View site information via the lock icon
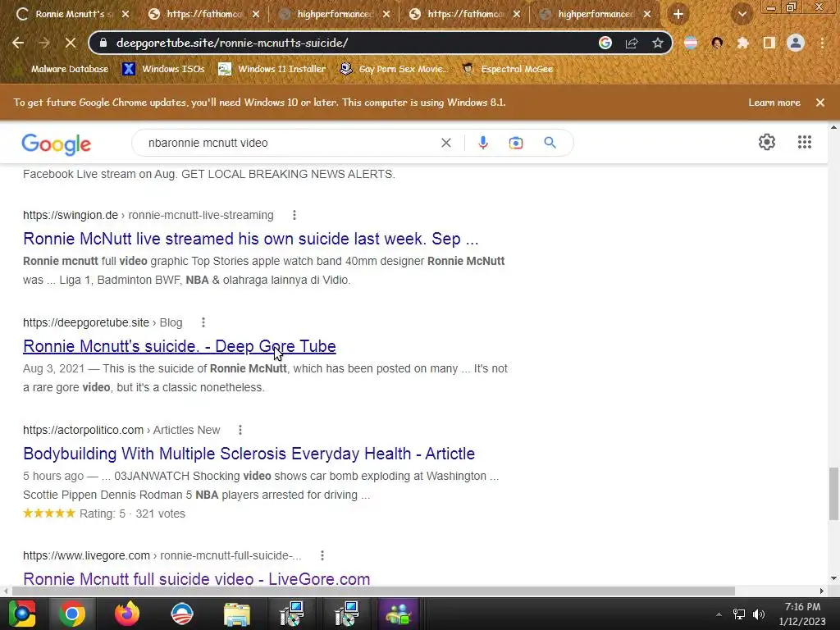 click(103, 43)
